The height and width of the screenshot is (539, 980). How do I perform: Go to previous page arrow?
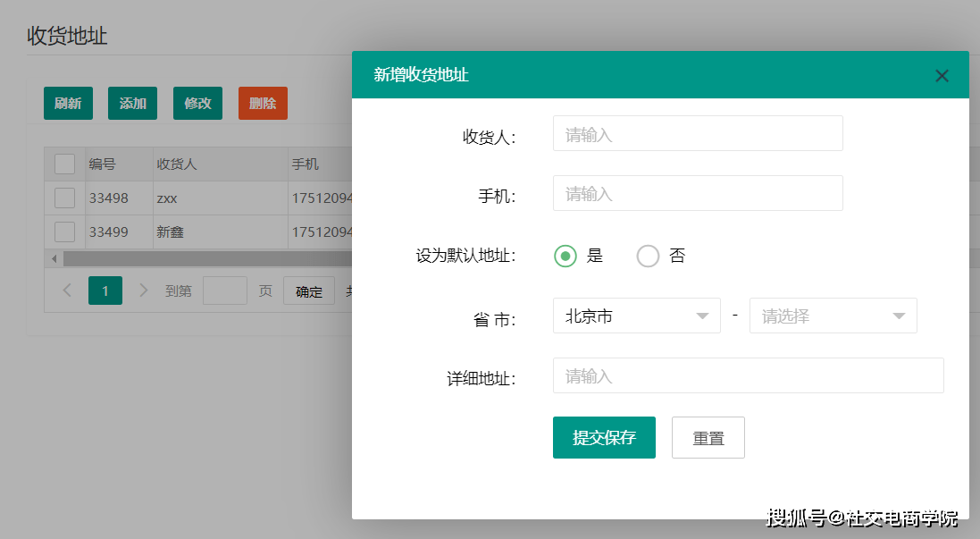[x=67, y=291]
